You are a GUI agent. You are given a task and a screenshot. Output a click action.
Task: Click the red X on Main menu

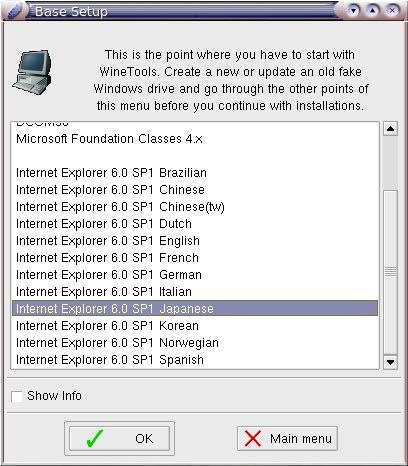click(x=253, y=438)
